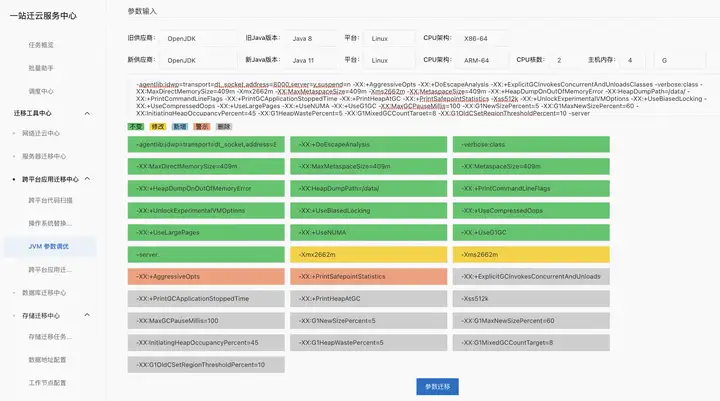Select the -XX:MetaspaceSize=409m card
Screen dimensions: 720x401
click(531, 166)
